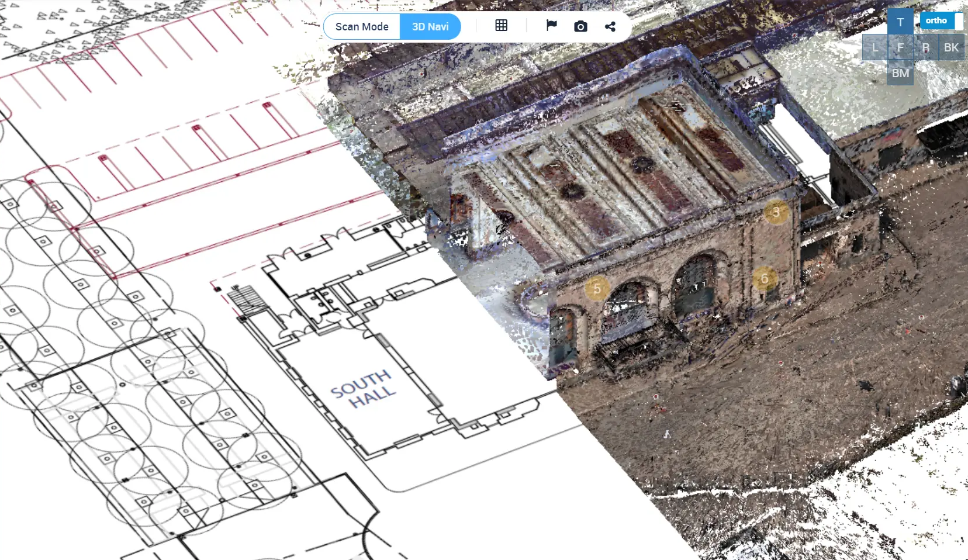Open scan position marker 3
This screenshot has height=560, width=968.
pyautogui.click(x=776, y=212)
